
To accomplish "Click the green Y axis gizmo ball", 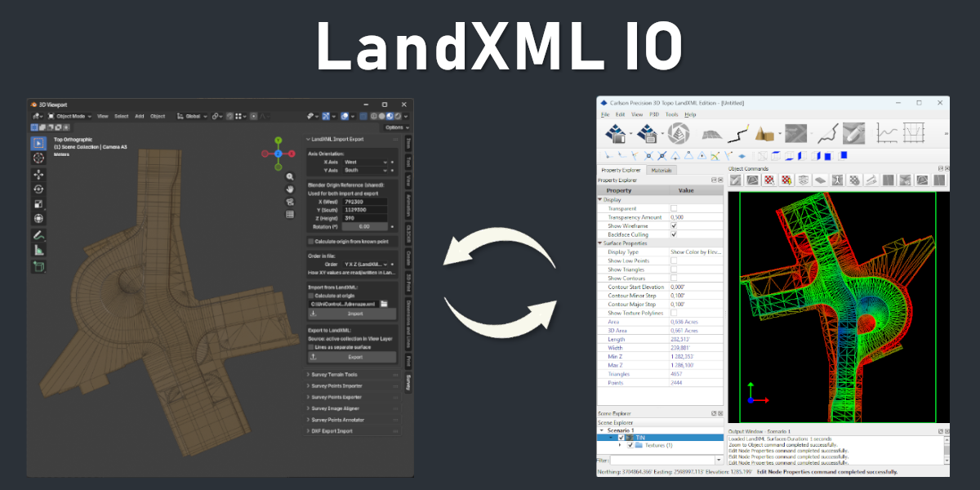I will point(278,140).
